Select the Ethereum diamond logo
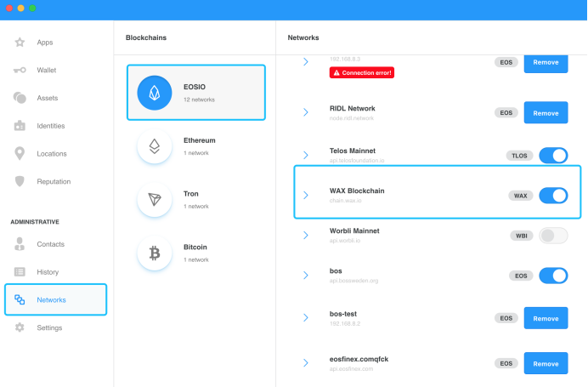The image size is (588, 387). pyautogui.click(x=155, y=146)
